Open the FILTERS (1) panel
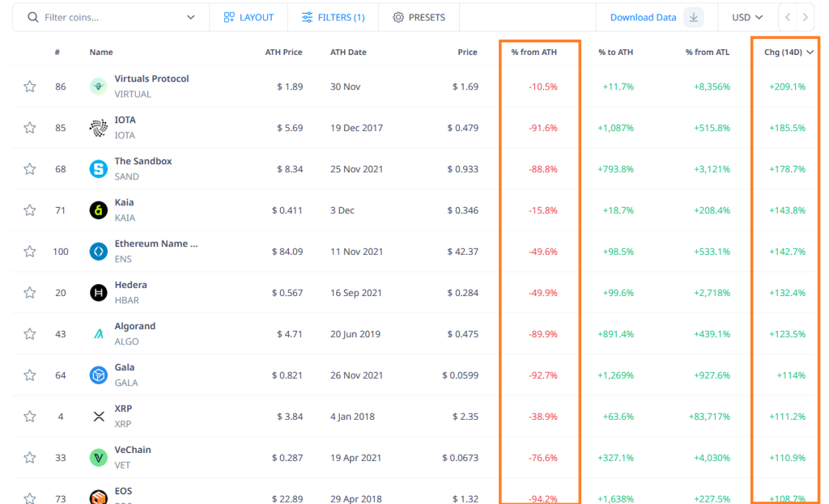 click(333, 18)
